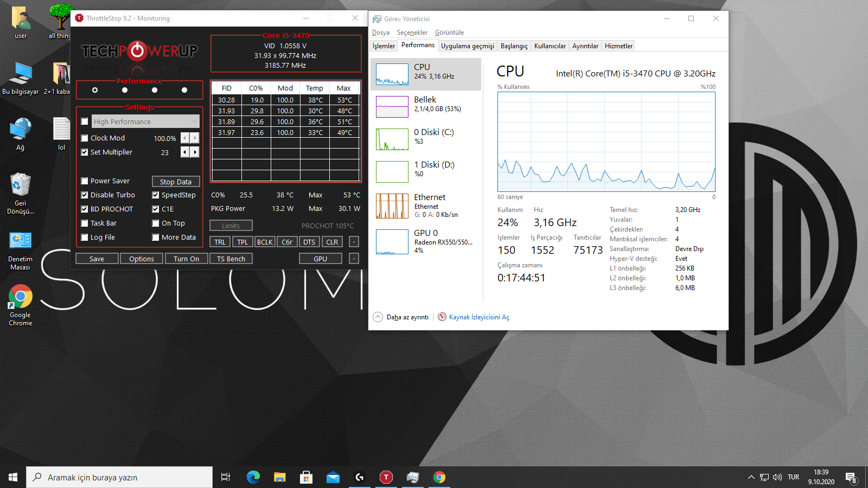
Task: Select the first Performance profile radio button
Action: [x=95, y=90]
